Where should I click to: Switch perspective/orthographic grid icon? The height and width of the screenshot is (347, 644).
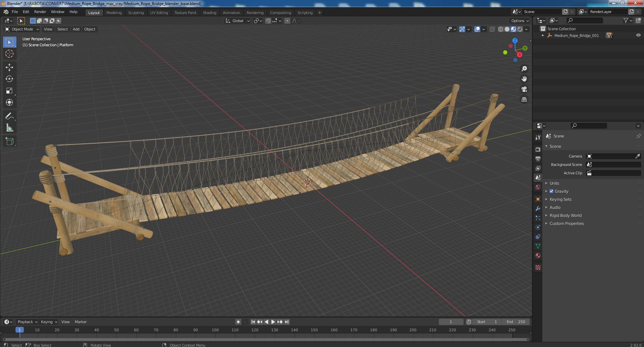tap(524, 100)
